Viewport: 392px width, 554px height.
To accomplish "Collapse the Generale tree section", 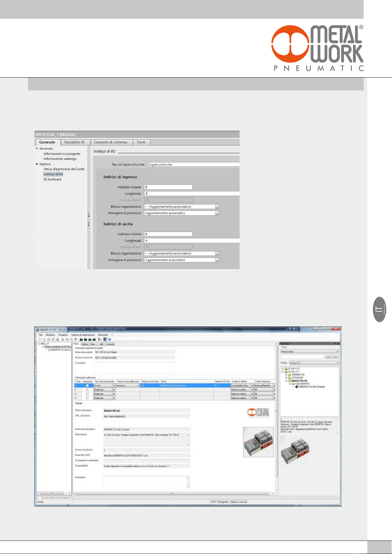I will click(37, 149).
